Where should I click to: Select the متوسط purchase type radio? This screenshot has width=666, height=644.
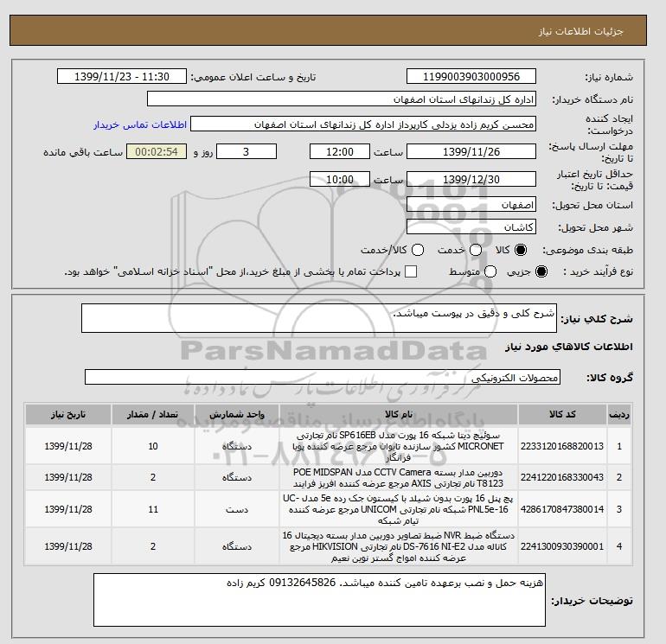click(490, 271)
